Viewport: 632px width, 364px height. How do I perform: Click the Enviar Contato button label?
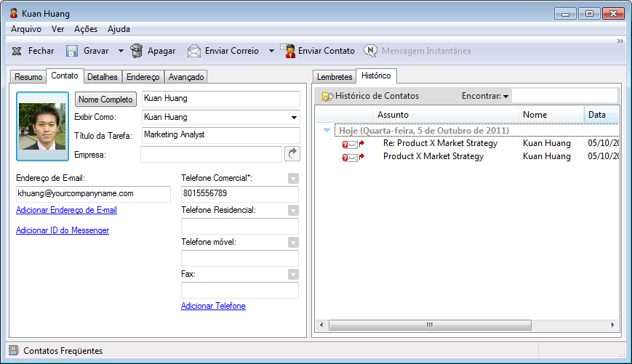coord(327,51)
